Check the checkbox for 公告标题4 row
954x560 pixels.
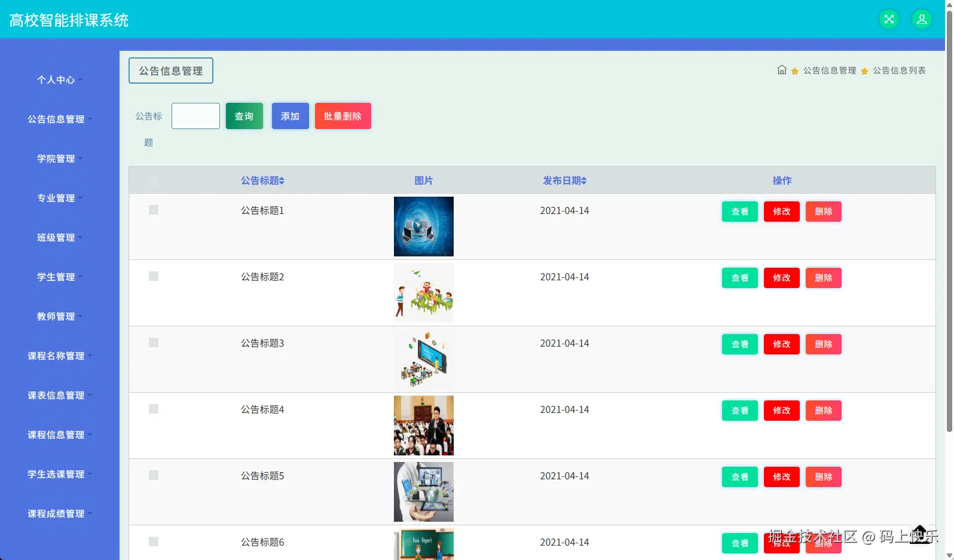coord(154,409)
